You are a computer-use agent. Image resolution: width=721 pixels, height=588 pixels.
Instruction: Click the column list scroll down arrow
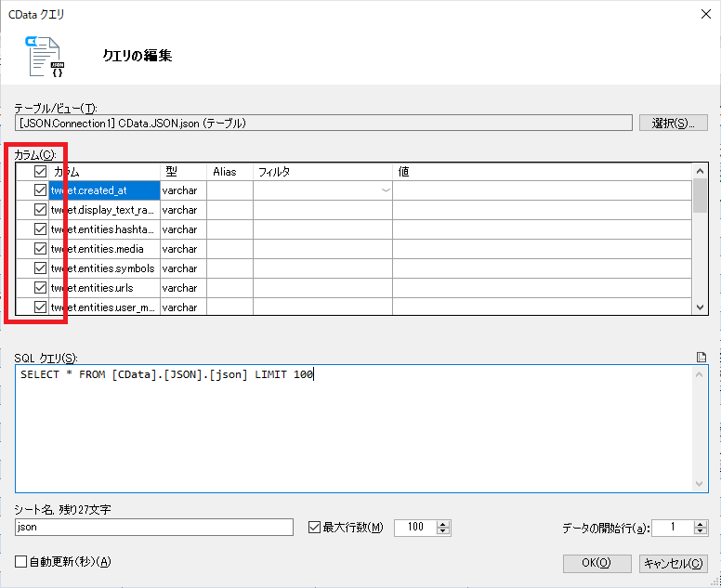click(701, 307)
